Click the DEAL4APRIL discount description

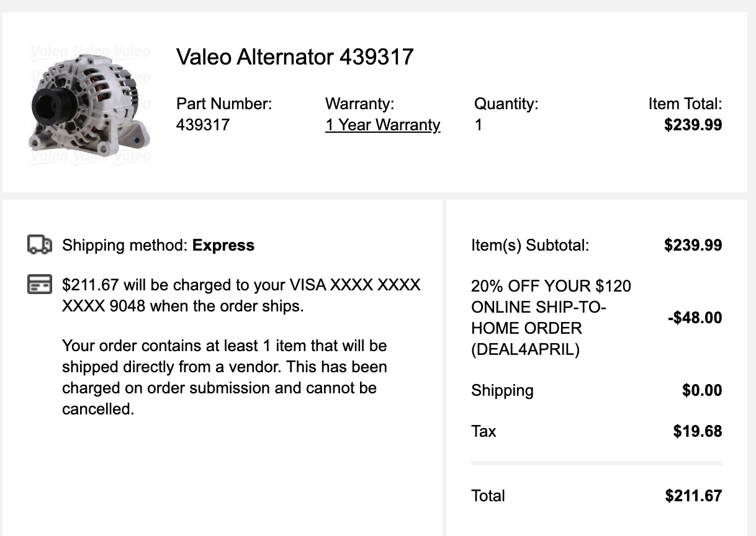pyautogui.click(x=551, y=318)
